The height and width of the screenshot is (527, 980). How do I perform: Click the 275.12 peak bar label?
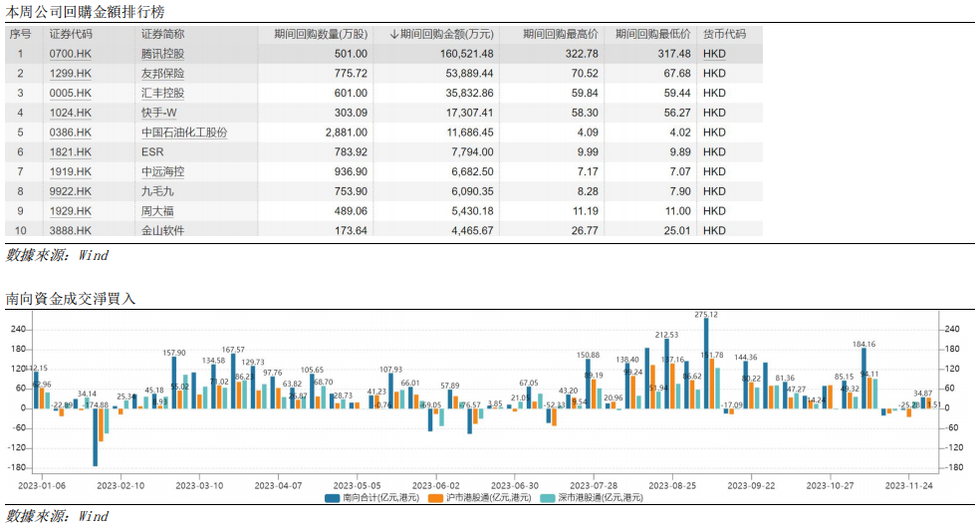706,315
